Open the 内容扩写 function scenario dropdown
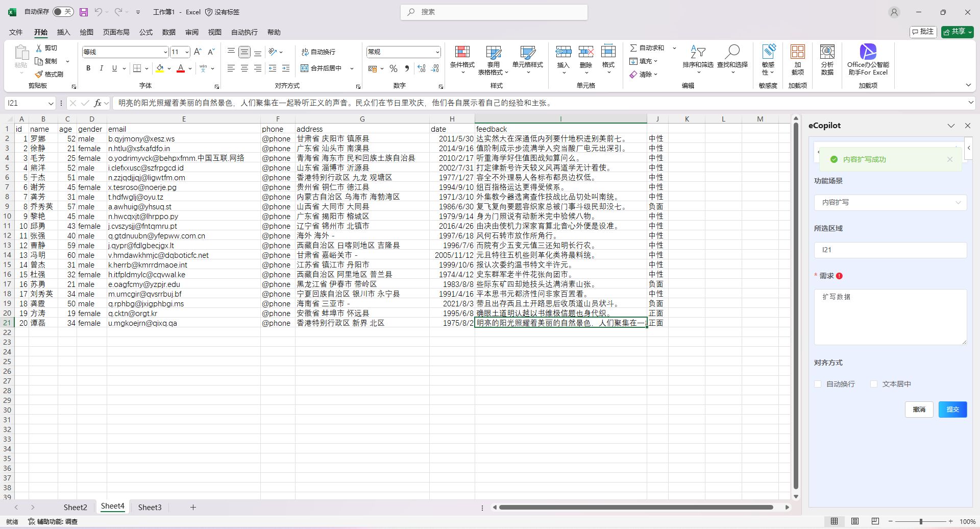Image resolution: width=980 pixels, height=529 pixels. click(890, 203)
